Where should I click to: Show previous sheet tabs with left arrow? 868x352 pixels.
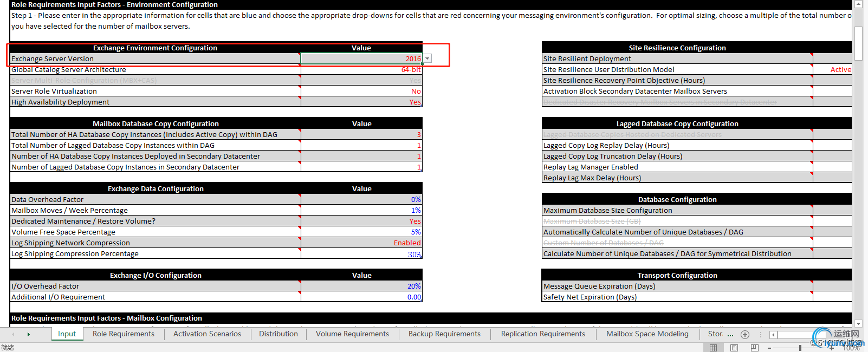[x=14, y=335]
